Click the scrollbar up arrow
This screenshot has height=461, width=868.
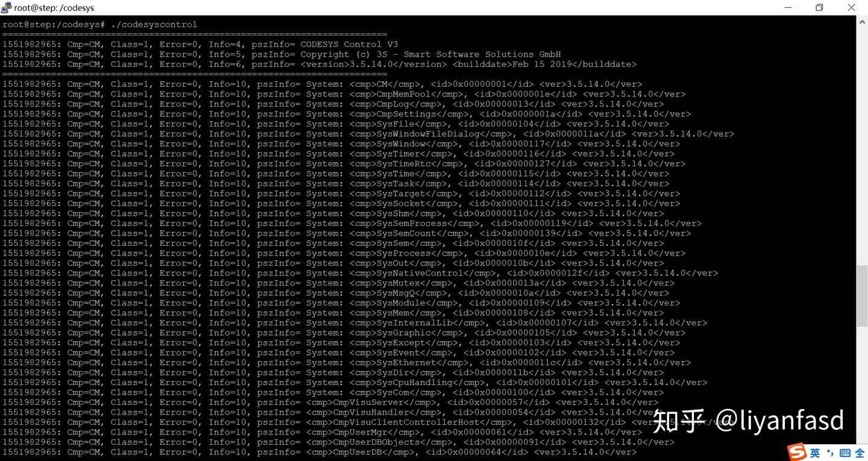(x=862, y=21)
